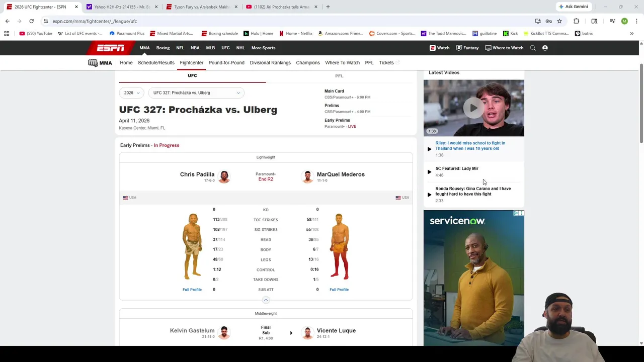
Task: Open the browser extensions puzzle icon
Action: click(x=576, y=21)
